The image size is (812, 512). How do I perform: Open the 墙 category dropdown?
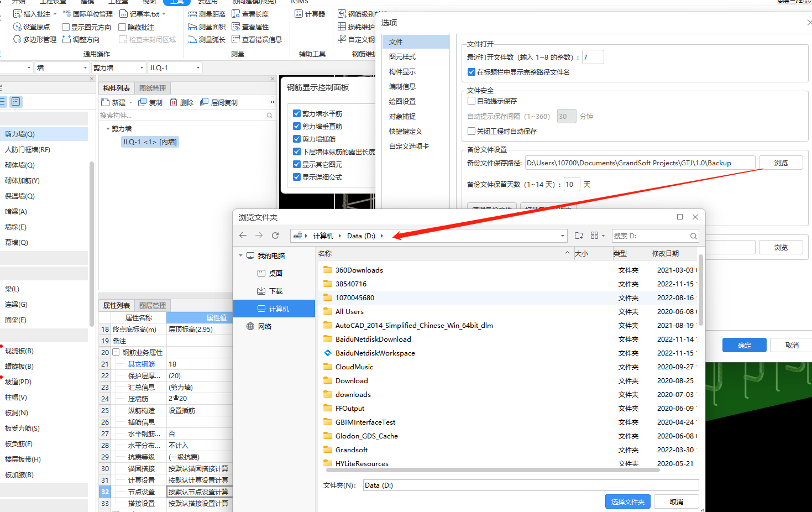[x=85, y=67]
